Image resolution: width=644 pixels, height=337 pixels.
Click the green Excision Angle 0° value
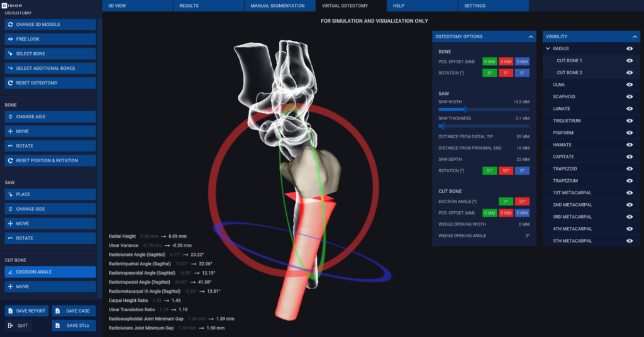tap(506, 202)
